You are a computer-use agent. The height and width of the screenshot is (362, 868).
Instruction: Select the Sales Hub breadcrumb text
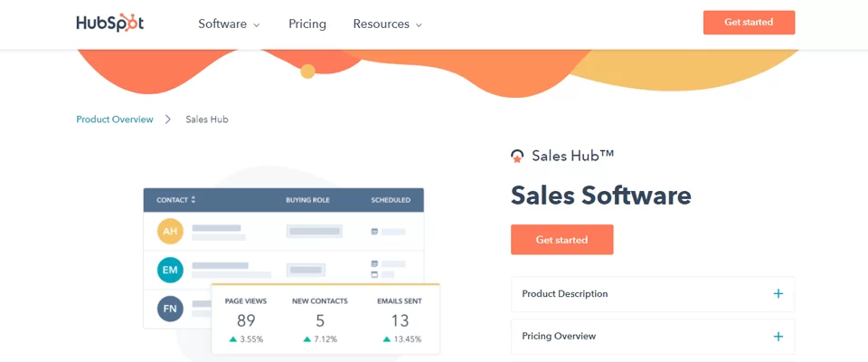point(206,119)
